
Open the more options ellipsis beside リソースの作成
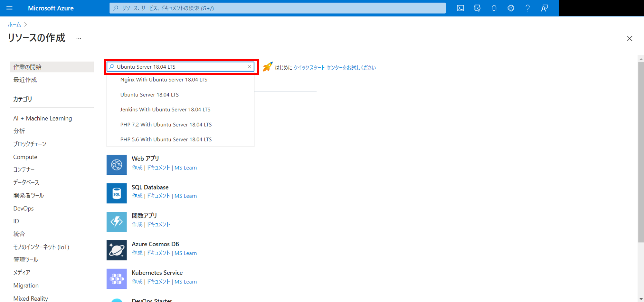click(79, 39)
